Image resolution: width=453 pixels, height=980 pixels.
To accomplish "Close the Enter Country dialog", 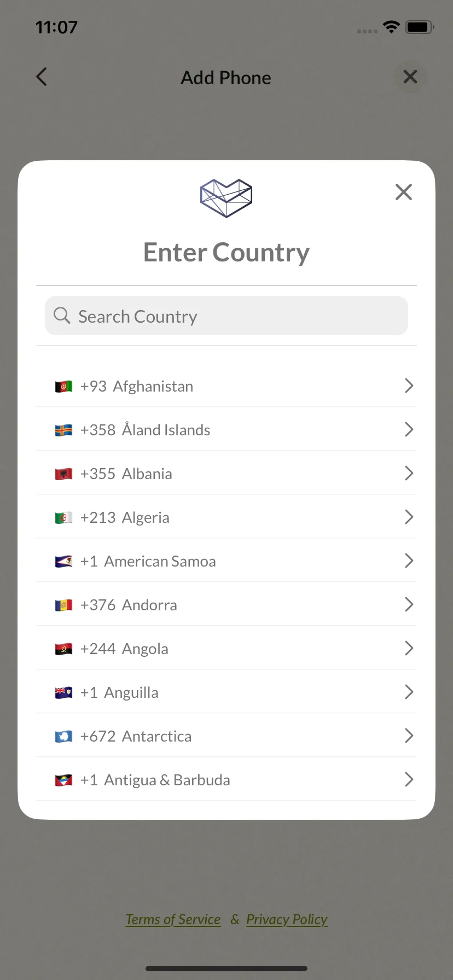I will point(404,192).
